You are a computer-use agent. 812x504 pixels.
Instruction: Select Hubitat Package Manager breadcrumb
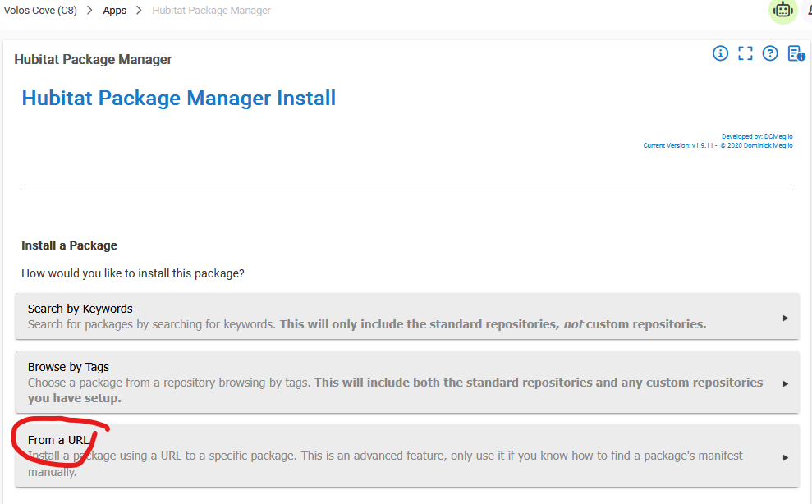point(211,11)
